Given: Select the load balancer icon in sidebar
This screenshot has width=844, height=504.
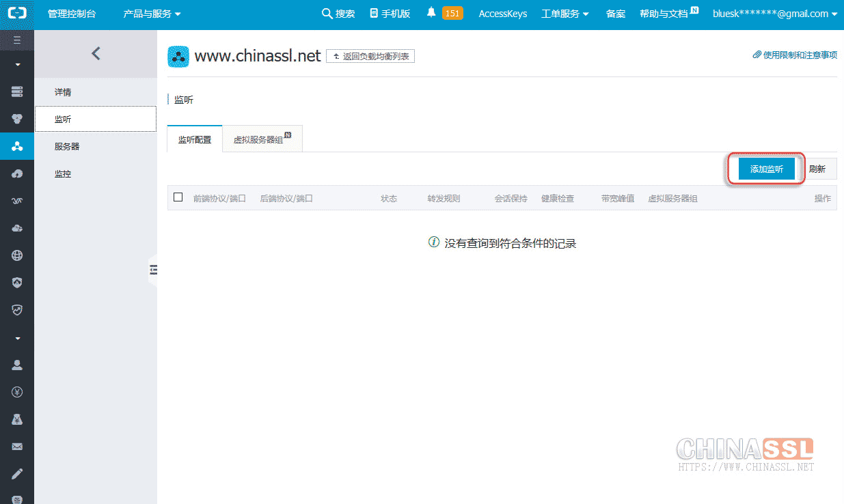Looking at the screenshot, I should pos(17,146).
